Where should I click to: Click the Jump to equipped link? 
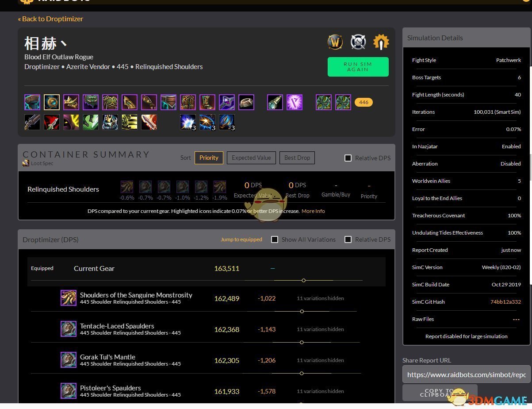point(241,239)
